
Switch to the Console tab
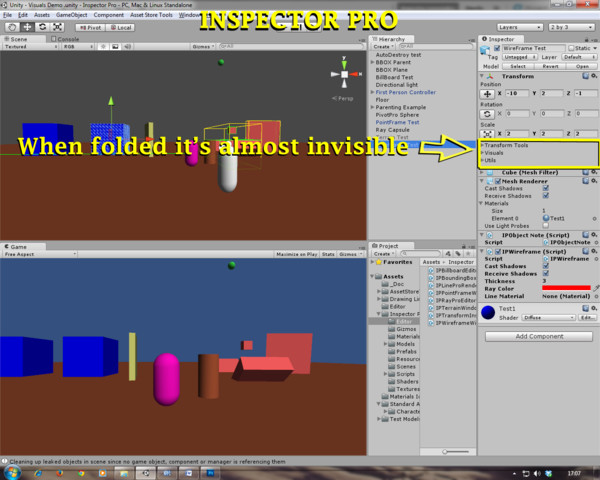(x=65, y=39)
